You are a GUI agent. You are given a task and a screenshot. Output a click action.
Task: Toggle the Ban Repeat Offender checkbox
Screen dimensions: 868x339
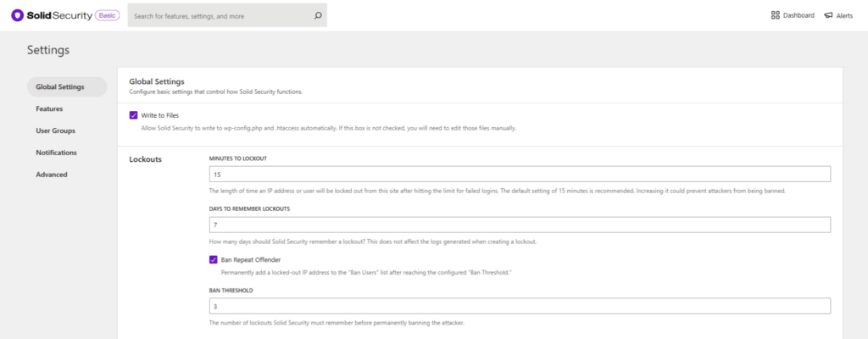coord(213,260)
